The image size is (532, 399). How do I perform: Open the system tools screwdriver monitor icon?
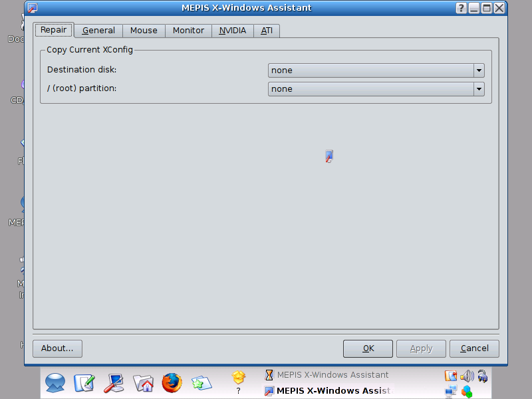[x=113, y=383]
